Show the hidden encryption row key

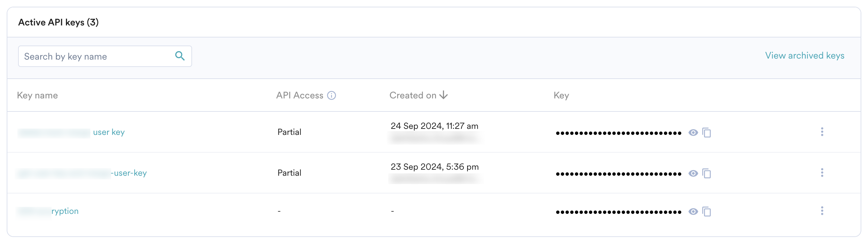pos(693,211)
